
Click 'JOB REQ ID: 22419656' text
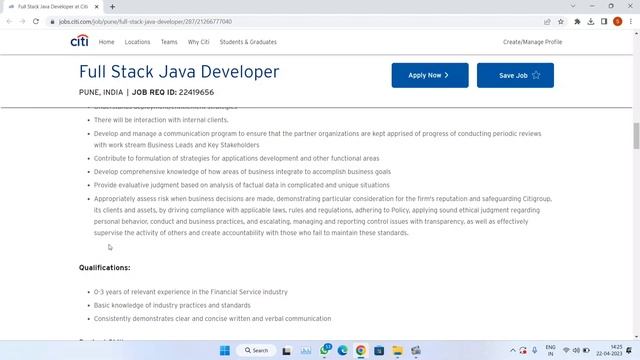pyautogui.click(x=173, y=92)
